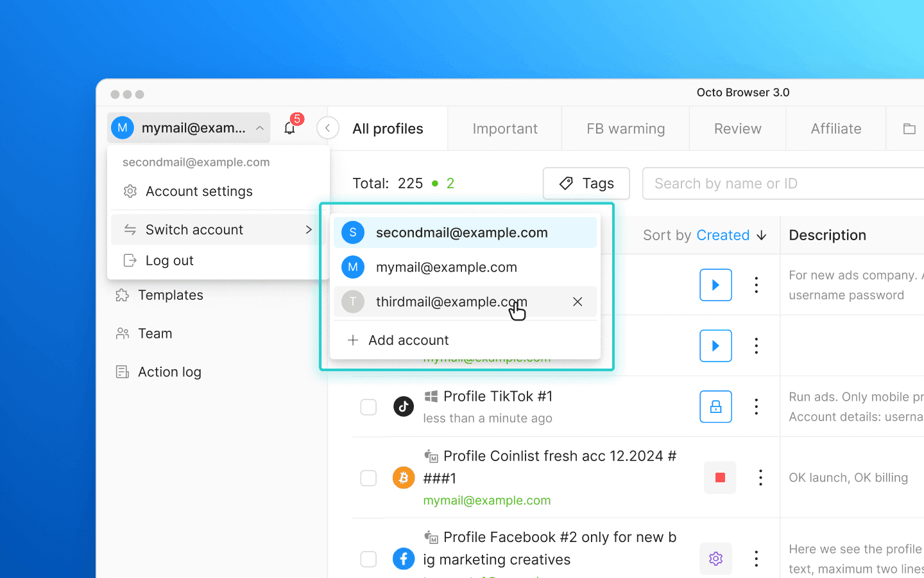
Task: Click the Facebook logo of Profile Facebook #2
Action: point(404,559)
